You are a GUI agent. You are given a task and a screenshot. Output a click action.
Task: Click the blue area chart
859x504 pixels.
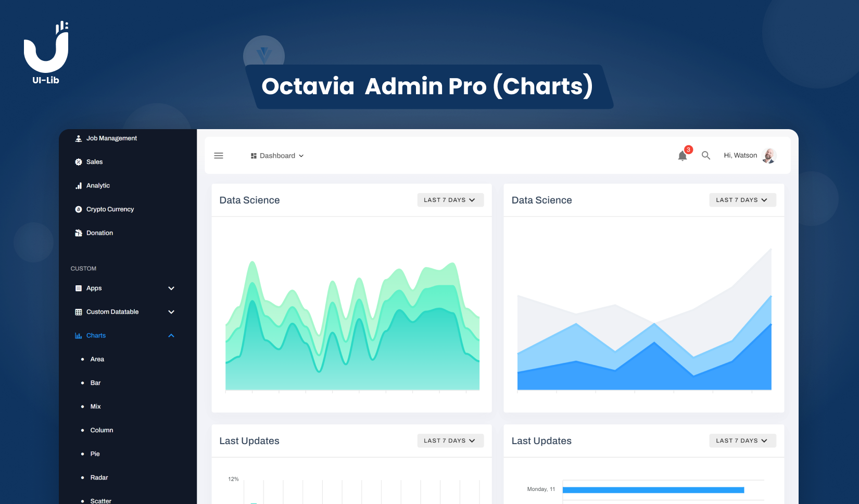coord(644,319)
